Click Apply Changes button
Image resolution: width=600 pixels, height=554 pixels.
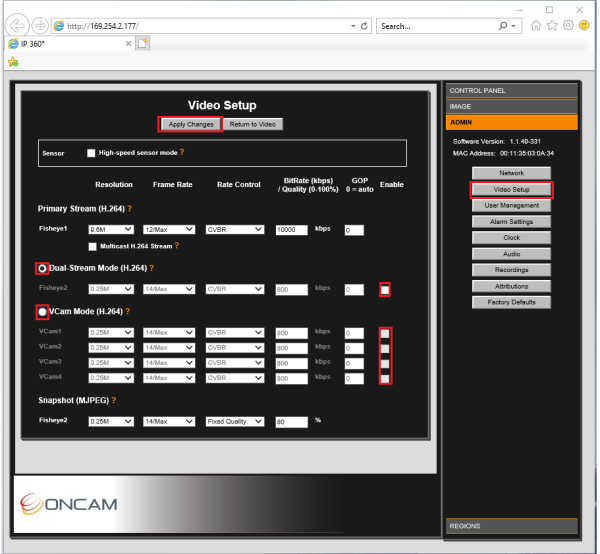191,124
